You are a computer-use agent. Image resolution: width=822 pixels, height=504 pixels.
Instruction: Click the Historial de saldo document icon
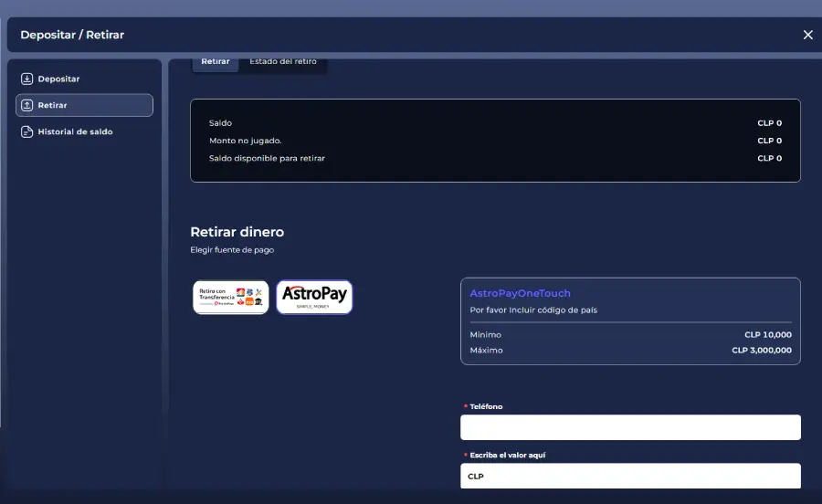tap(26, 132)
